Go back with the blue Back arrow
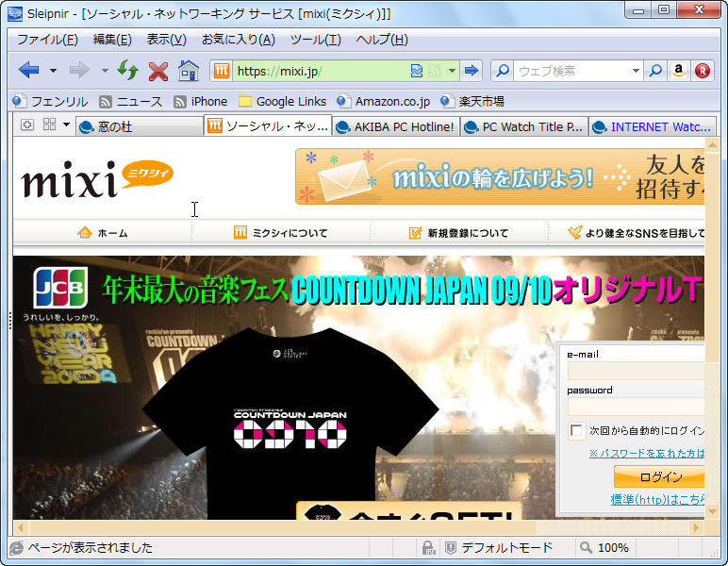Image resolution: width=728 pixels, height=566 pixels. coord(29,71)
